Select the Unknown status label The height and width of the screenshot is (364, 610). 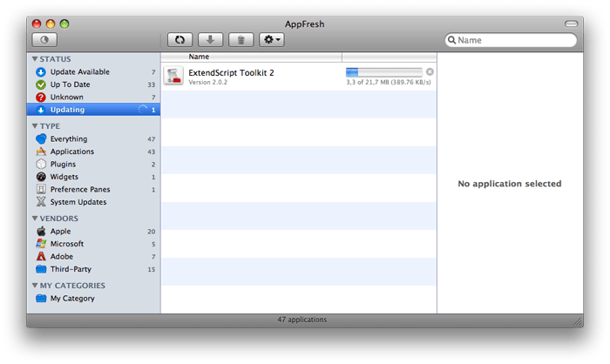pyautogui.click(x=66, y=97)
